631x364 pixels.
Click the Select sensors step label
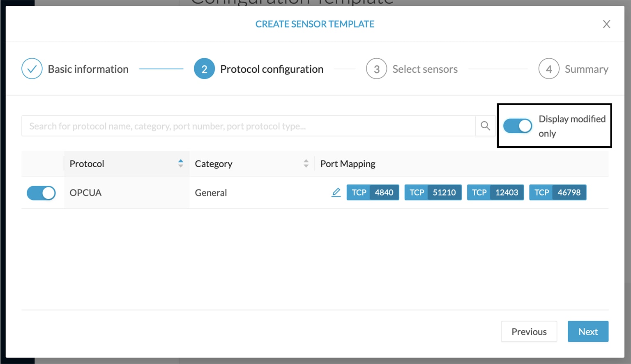click(x=425, y=69)
